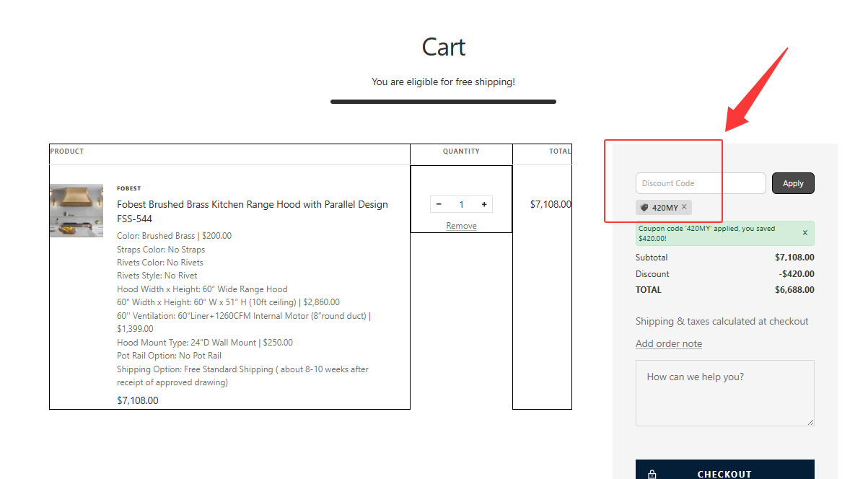
Task: Click the Free Standard Shipping option line
Action: click(242, 376)
